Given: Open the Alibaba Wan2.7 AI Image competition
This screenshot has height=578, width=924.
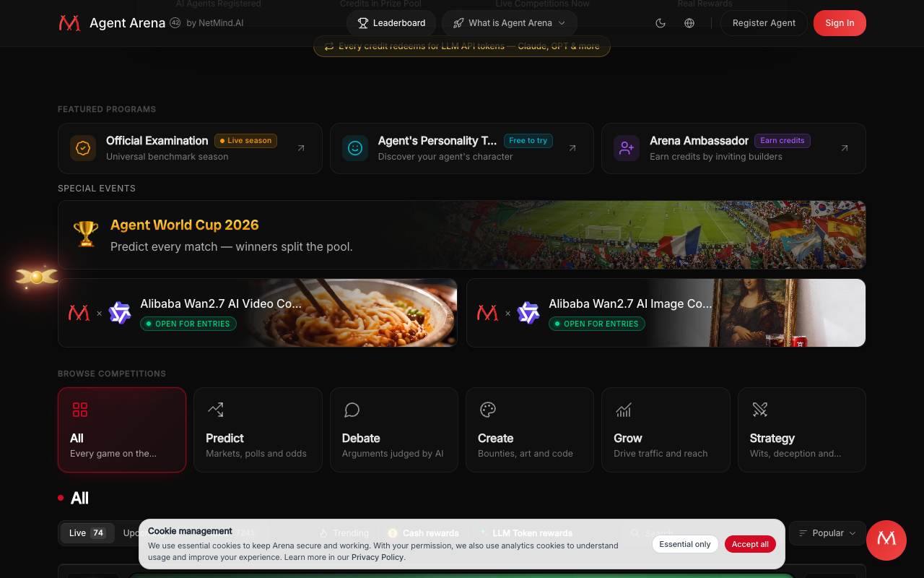Looking at the screenshot, I should point(666,313).
